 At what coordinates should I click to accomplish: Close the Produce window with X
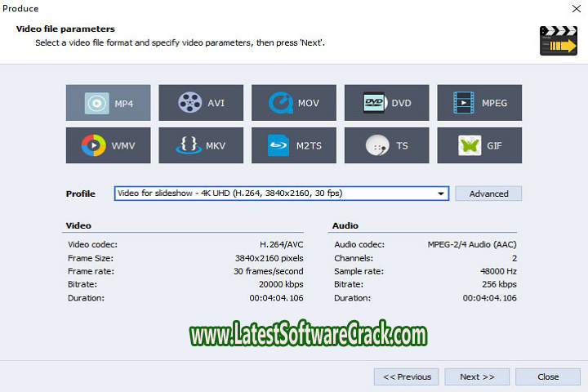[x=576, y=8]
